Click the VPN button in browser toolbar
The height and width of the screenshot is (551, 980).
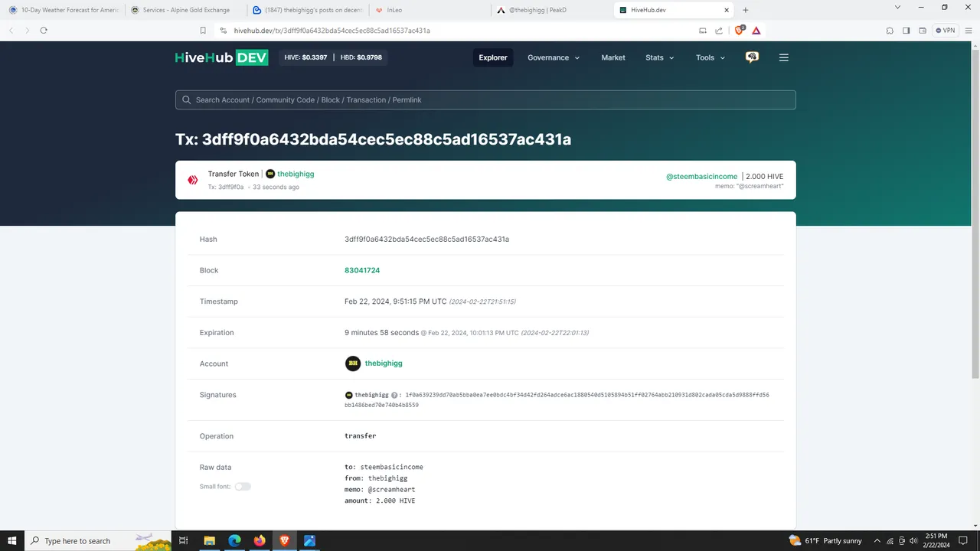946,31
